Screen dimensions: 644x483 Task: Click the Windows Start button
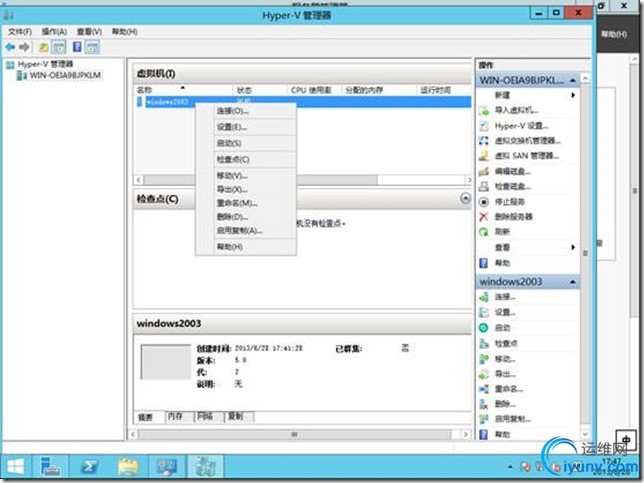(x=16, y=467)
